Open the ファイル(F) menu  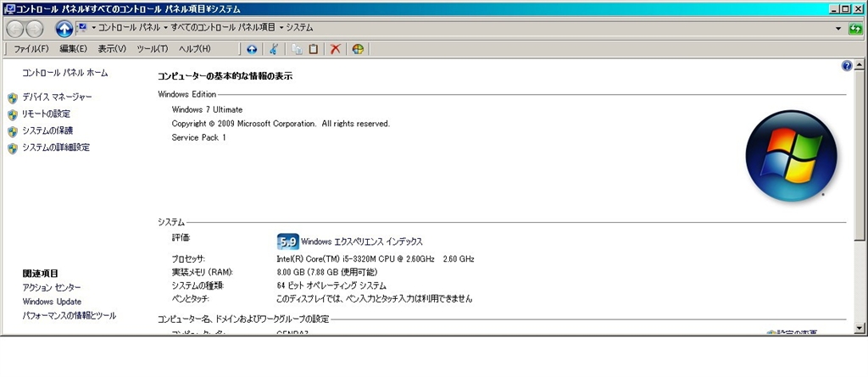pos(31,49)
